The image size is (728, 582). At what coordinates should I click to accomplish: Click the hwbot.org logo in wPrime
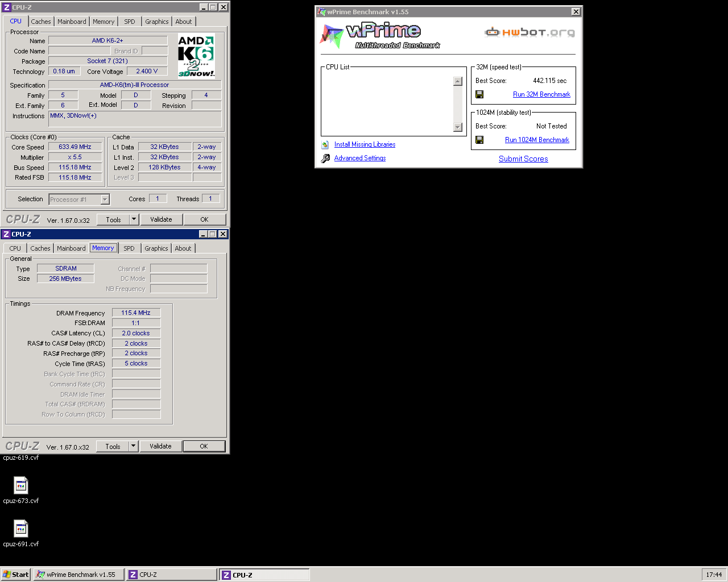coord(530,32)
